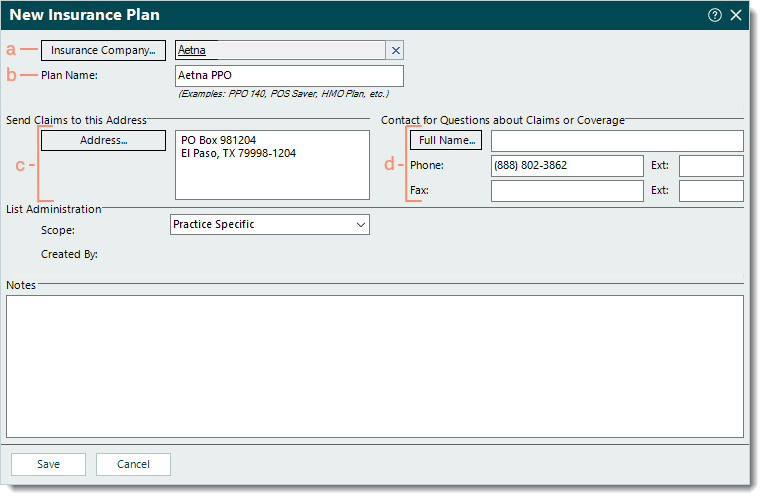The height and width of the screenshot is (500, 765).
Task: Click the Fax Ext field
Action: (x=711, y=191)
